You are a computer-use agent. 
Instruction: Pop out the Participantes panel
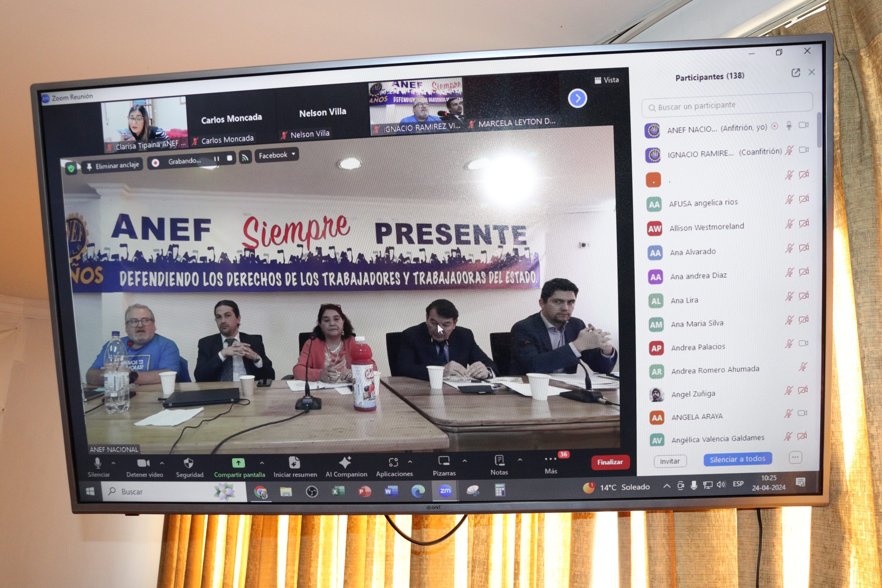point(796,73)
